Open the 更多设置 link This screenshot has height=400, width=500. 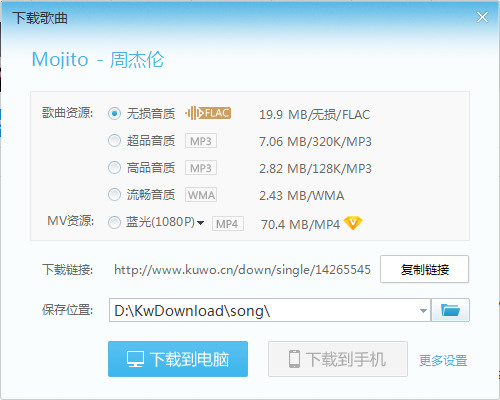[x=443, y=360]
